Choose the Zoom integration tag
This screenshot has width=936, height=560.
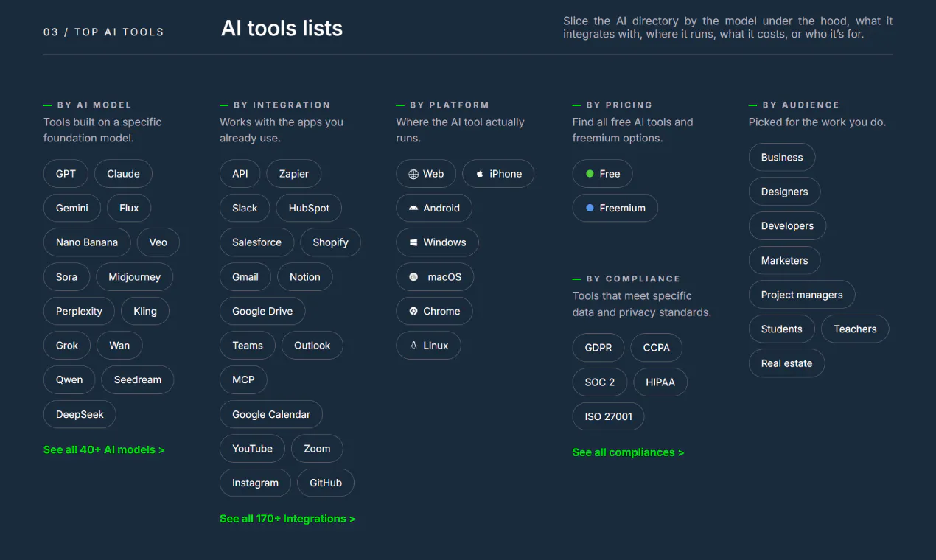click(317, 449)
